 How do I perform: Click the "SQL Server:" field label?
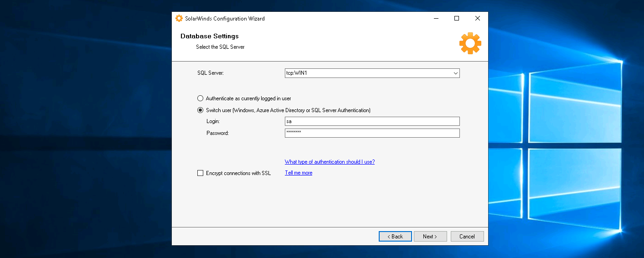211,73
